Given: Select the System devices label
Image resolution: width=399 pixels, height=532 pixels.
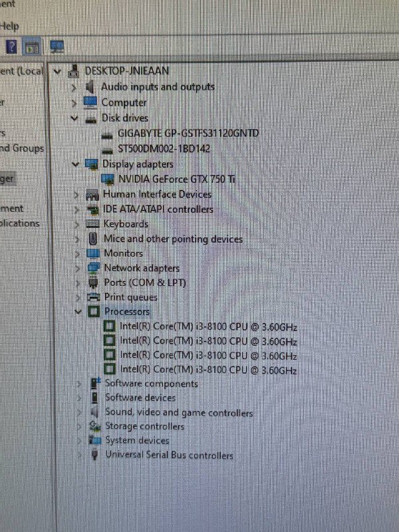Looking at the screenshot, I should (137, 440).
